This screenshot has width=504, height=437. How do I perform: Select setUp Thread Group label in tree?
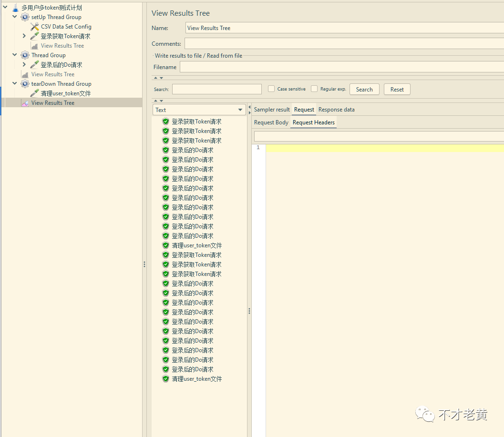coord(56,17)
